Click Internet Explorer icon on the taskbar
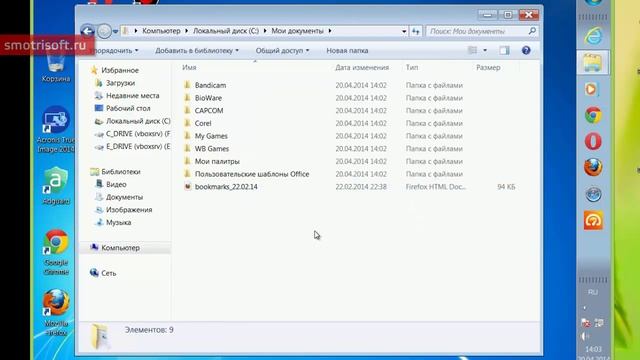Image resolution: width=640 pixels, height=360 pixels. click(x=593, y=36)
